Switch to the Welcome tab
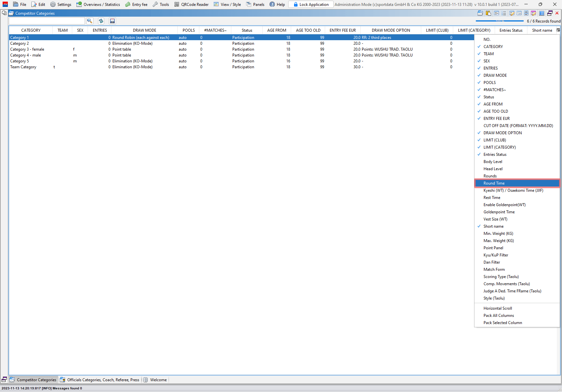This screenshot has width=562, height=392. [158, 380]
